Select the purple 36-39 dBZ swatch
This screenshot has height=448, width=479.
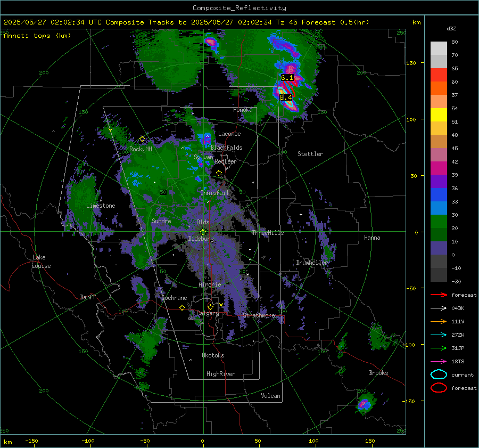(439, 181)
